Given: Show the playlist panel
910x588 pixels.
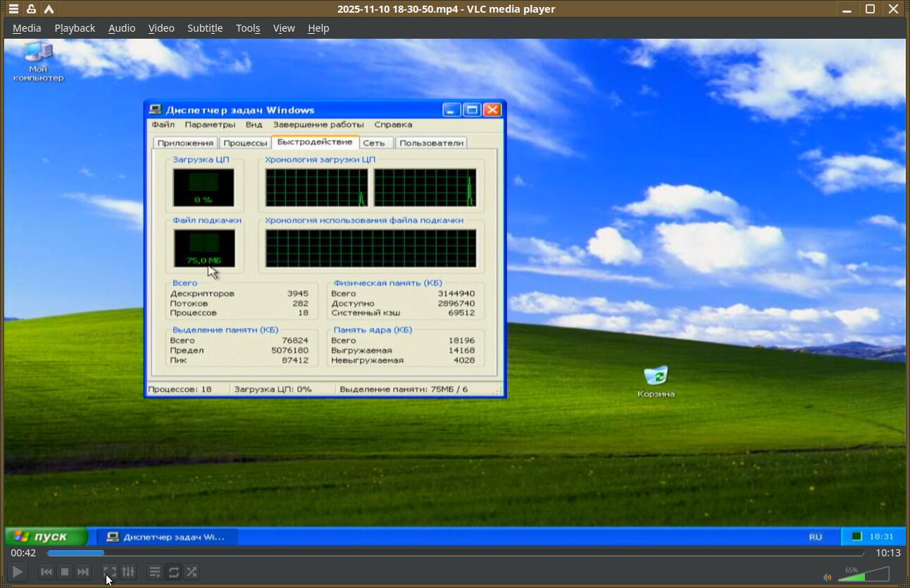Looking at the screenshot, I should [x=155, y=572].
